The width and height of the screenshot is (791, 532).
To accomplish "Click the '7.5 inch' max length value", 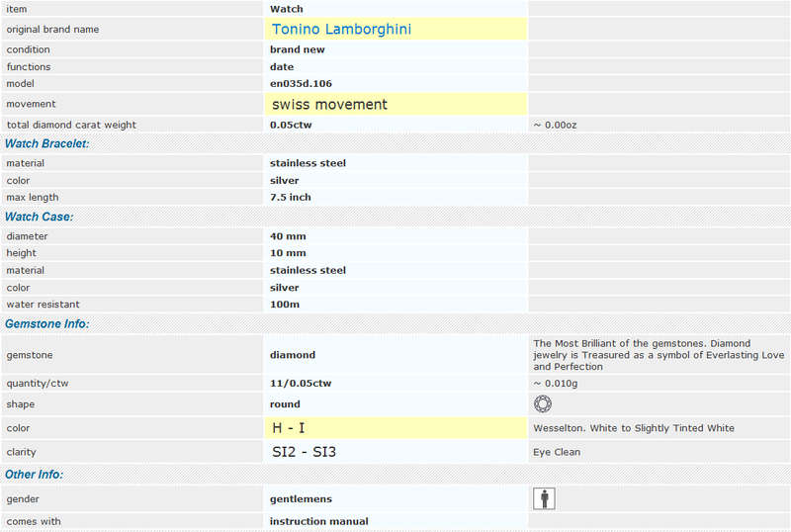I will click(290, 198).
